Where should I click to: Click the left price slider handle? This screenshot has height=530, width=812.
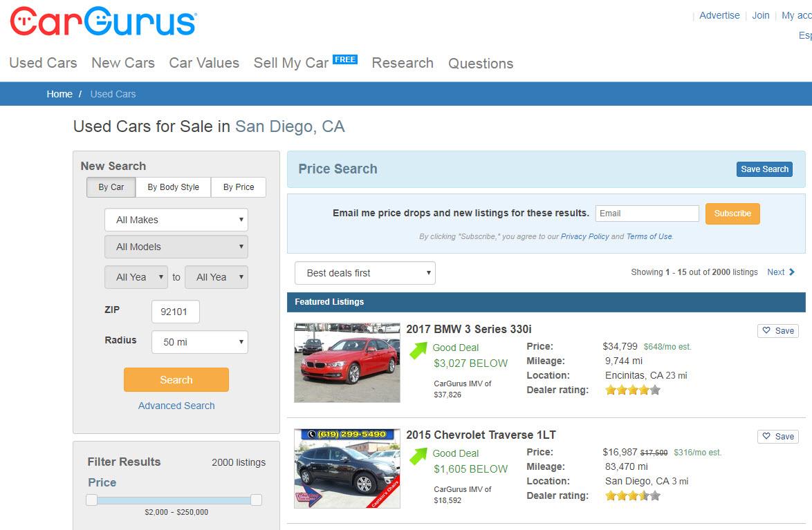pyautogui.click(x=92, y=500)
